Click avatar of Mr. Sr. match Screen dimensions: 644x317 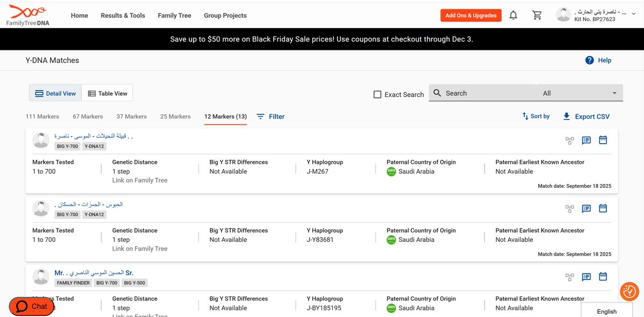(x=41, y=277)
